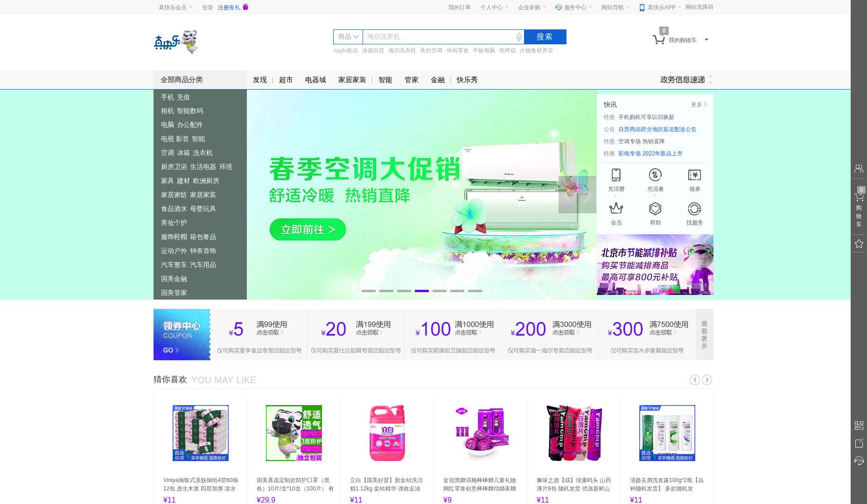
Task: Open the 发现 nav tab
Action: pyautogui.click(x=260, y=80)
